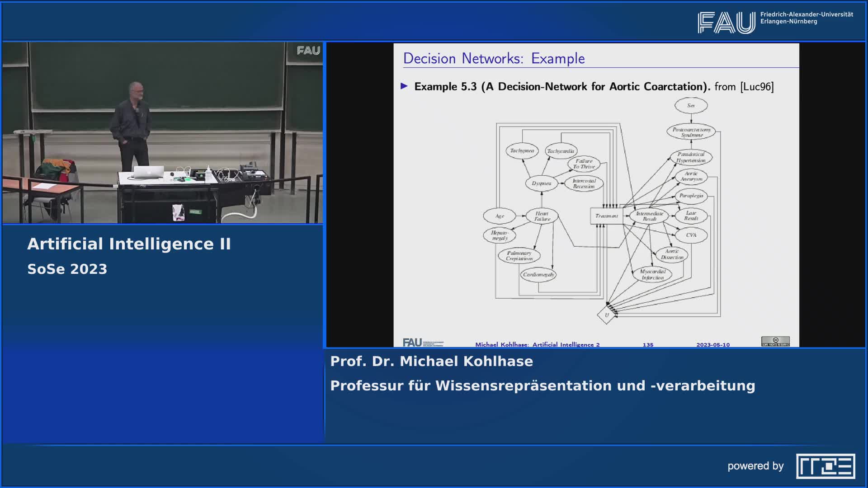Screen dimensions: 868x488
Task: Click the RRZE logo bottom right
Action: coord(826,466)
